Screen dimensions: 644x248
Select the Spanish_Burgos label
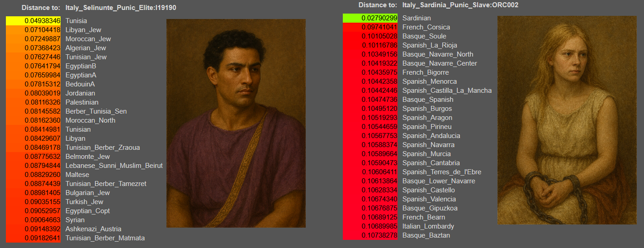[x=427, y=109]
